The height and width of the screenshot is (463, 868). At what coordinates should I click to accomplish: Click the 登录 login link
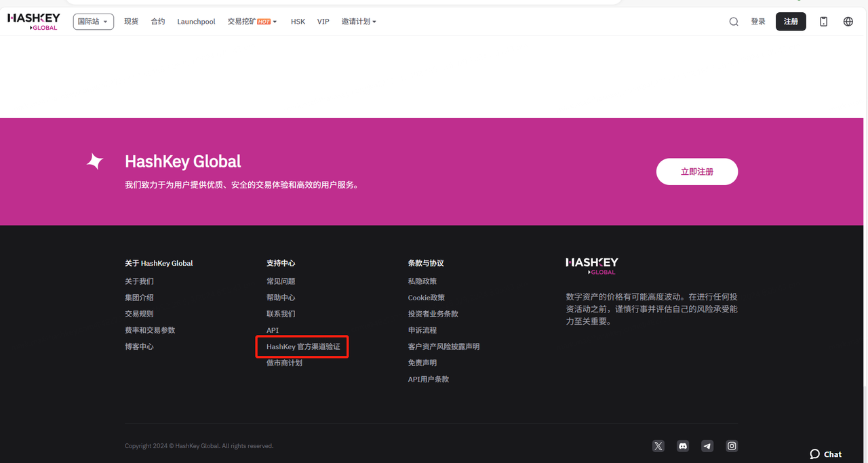pos(758,22)
